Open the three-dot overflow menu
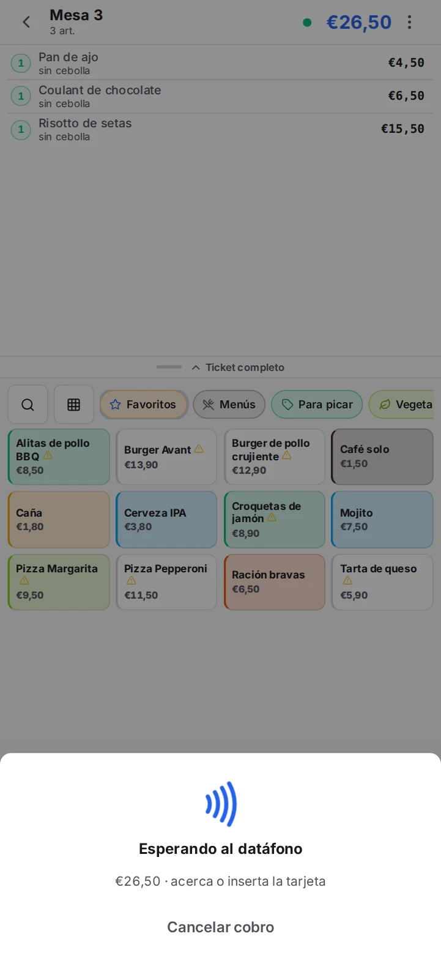Image resolution: width=441 pixels, height=980 pixels. pos(409,22)
